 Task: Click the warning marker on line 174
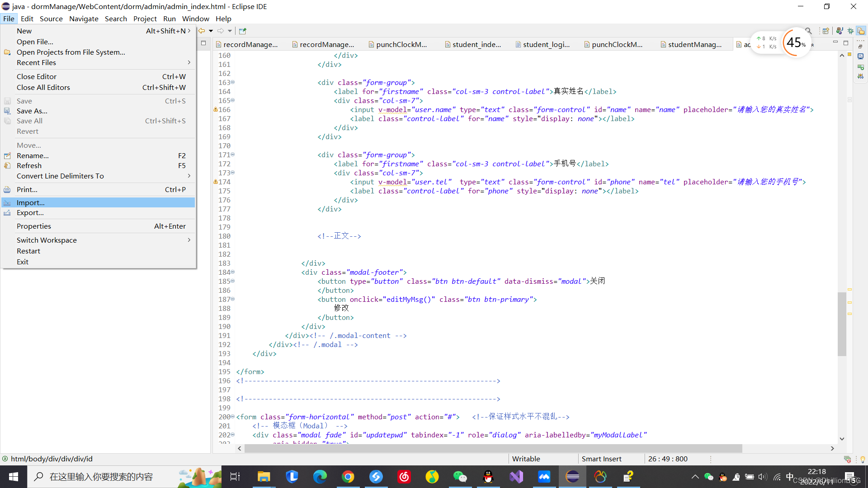click(216, 182)
